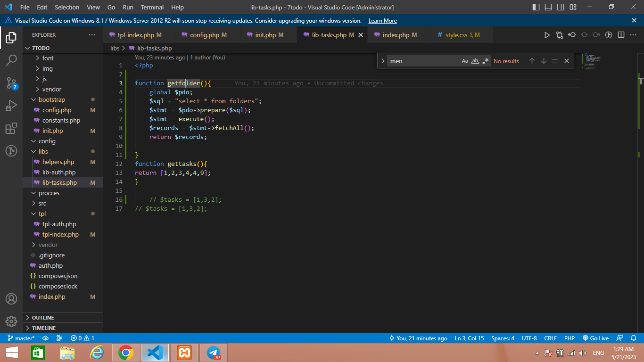Open the Extensions view
The image size is (644, 362).
pyautogui.click(x=11, y=128)
